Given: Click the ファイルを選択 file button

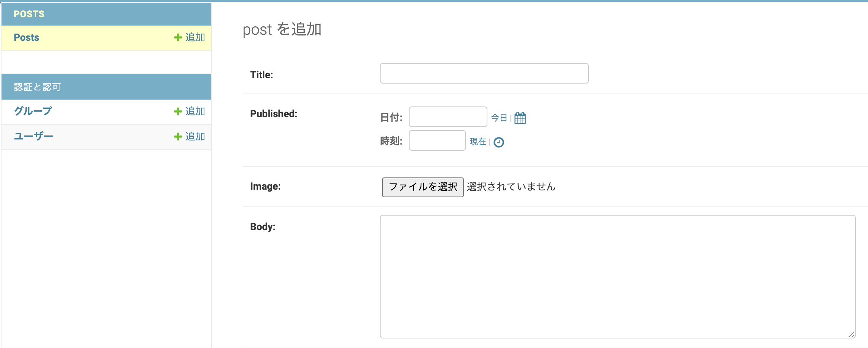Looking at the screenshot, I should 423,187.
